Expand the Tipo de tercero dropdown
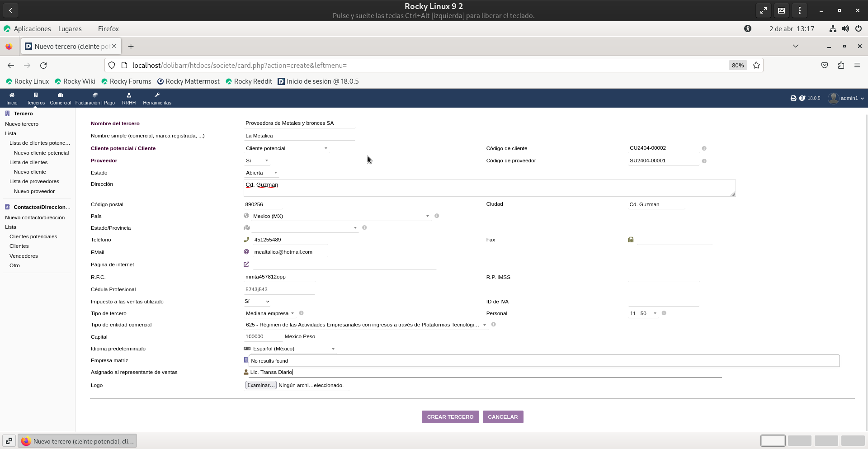868x449 pixels. pyautogui.click(x=270, y=313)
